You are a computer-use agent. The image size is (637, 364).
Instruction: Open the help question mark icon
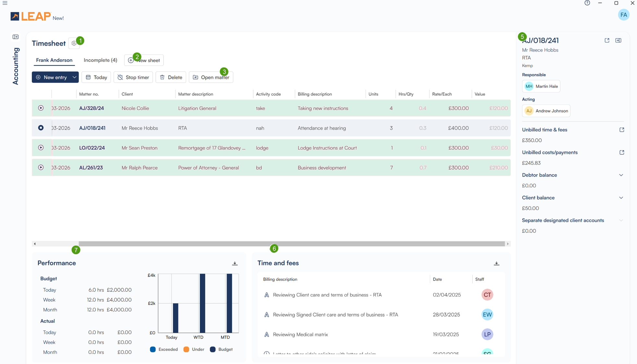(587, 3)
